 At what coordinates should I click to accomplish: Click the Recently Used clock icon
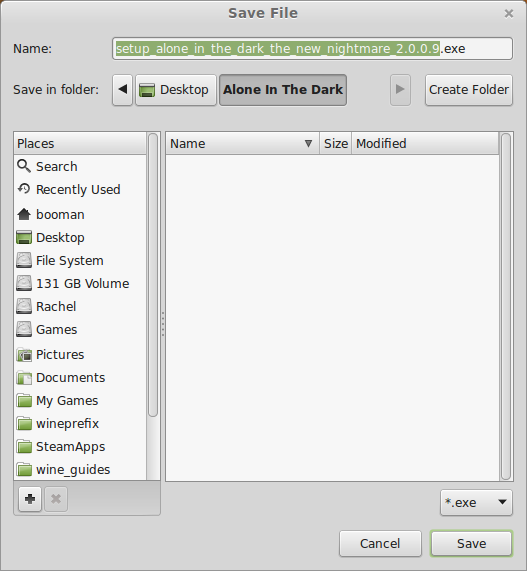point(24,189)
